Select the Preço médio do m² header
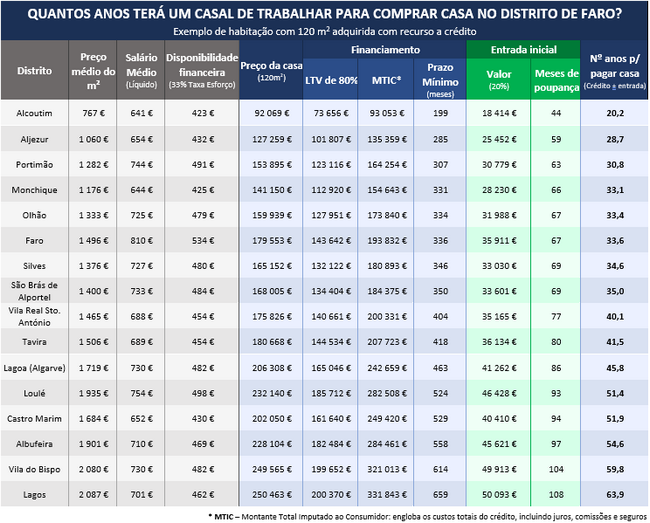This screenshot has height=523, width=650. (x=93, y=71)
